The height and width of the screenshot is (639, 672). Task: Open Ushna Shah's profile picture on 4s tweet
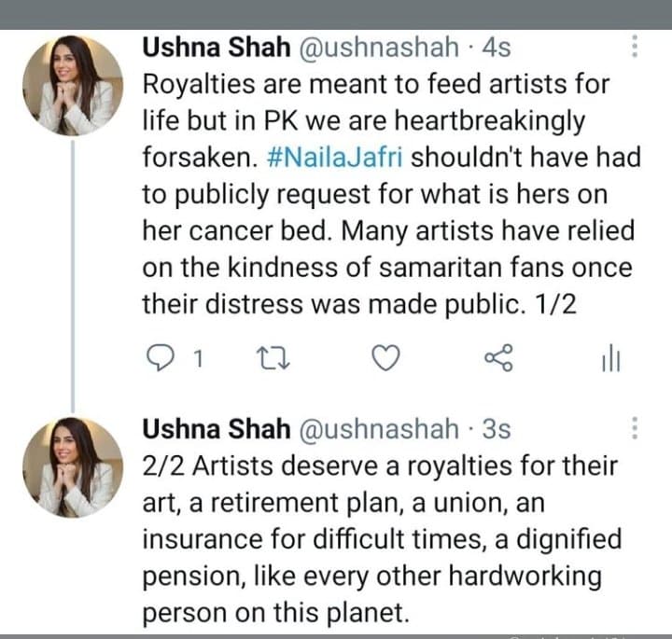coord(73,86)
